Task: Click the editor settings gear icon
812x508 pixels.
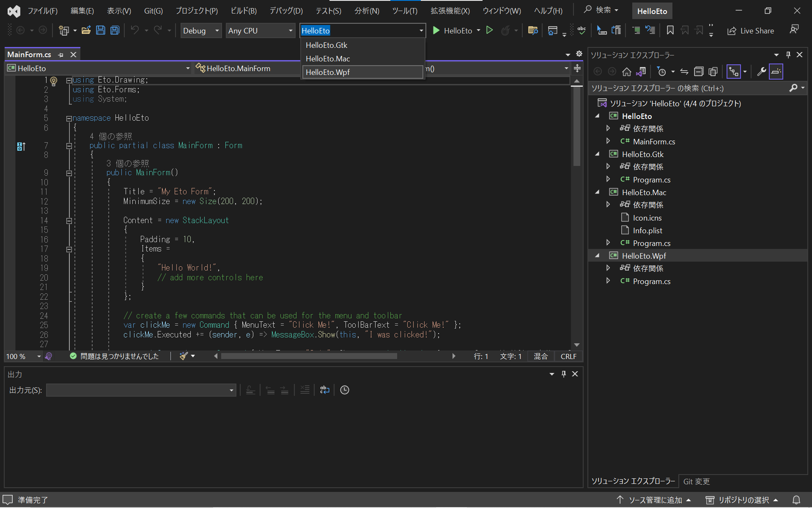Action: click(x=579, y=54)
